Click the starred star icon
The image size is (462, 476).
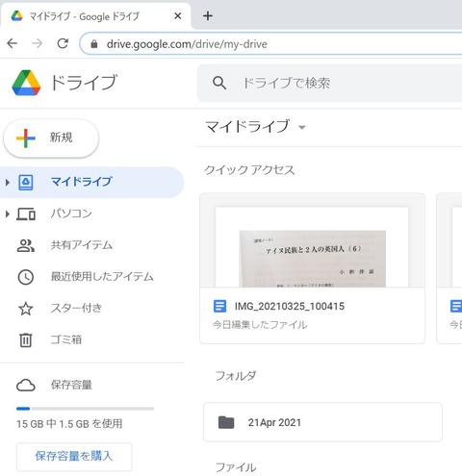click(x=26, y=309)
